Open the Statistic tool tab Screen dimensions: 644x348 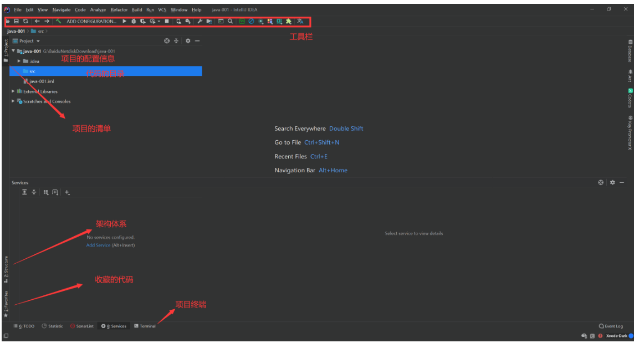click(x=53, y=326)
